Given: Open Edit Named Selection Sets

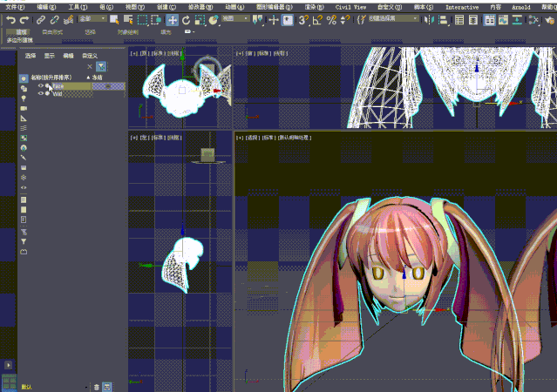Looking at the screenshot, I should [x=361, y=20].
